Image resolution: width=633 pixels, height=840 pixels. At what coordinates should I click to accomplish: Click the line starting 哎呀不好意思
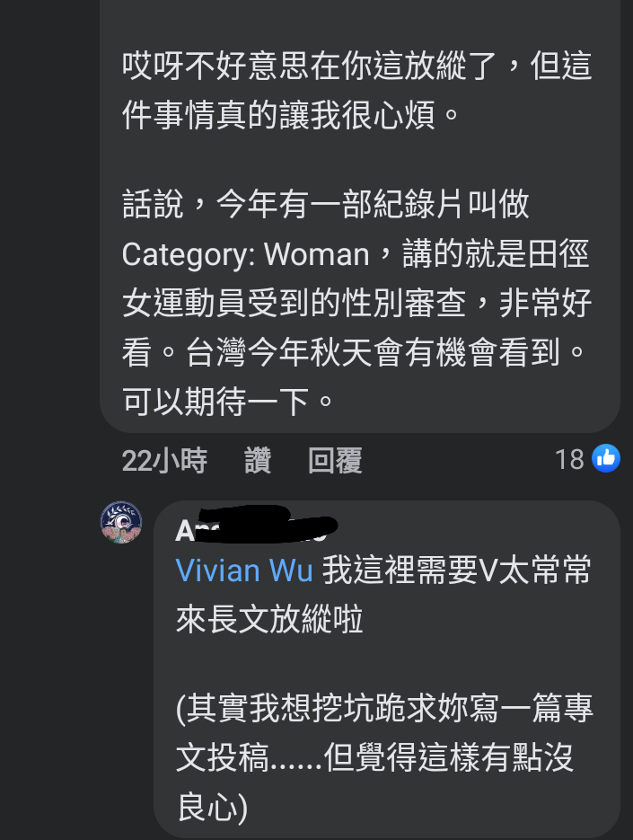click(357, 66)
